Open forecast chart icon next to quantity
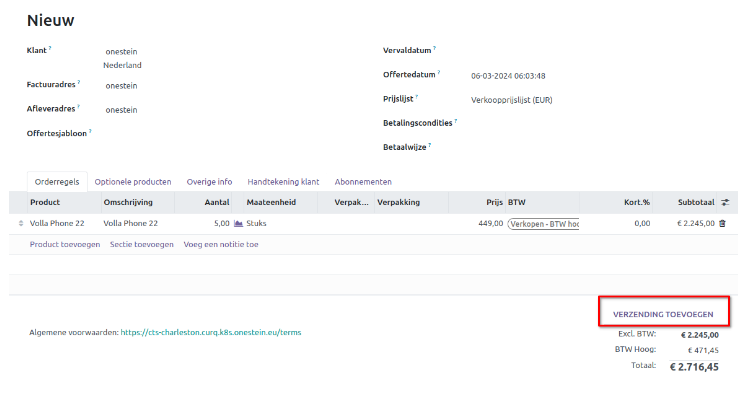Image resolution: width=746 pixels, height=398 pixels. pyautogui.click(x=238, y=223)
